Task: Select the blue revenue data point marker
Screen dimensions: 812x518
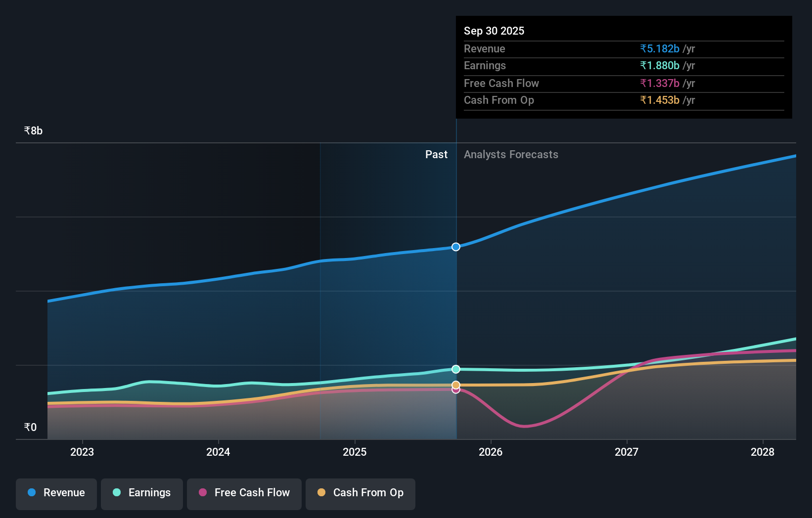Action: click(455, 247)
